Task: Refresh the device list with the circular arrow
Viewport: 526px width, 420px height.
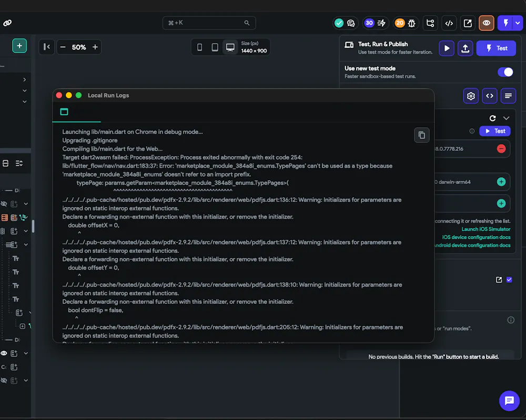Action: [492, 118]
